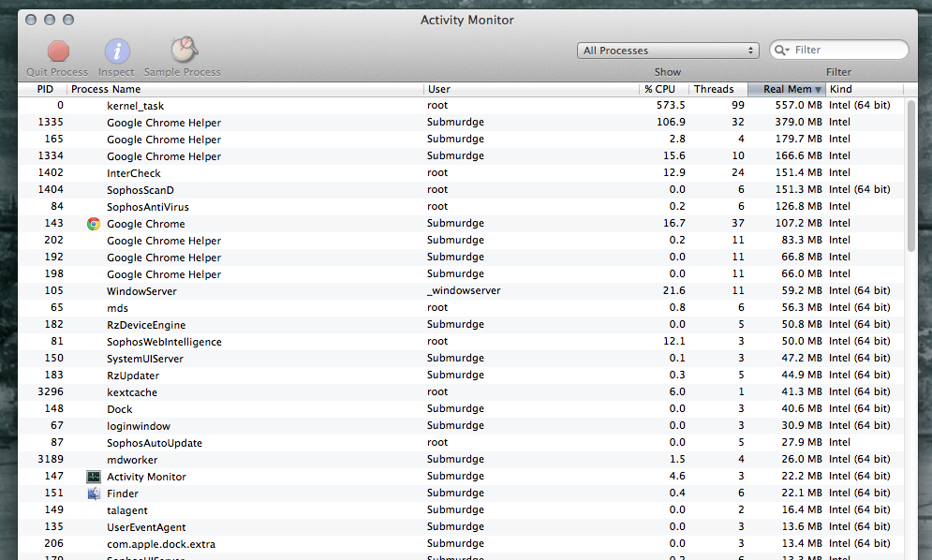Click PID 3296 cell

pos(51,391)
